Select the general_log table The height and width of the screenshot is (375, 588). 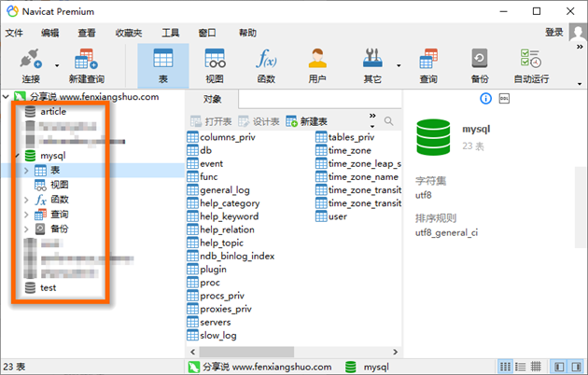click(x=218, y=190)
